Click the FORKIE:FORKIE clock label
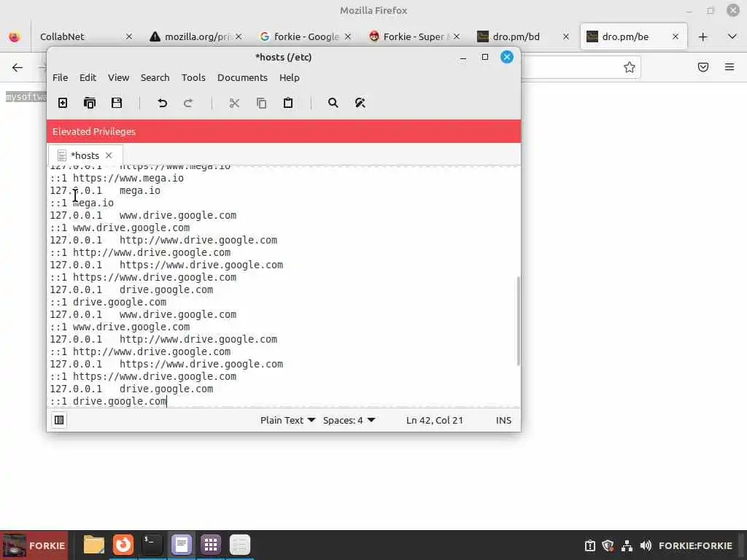 pyautogui.click(x=695, y=545)
